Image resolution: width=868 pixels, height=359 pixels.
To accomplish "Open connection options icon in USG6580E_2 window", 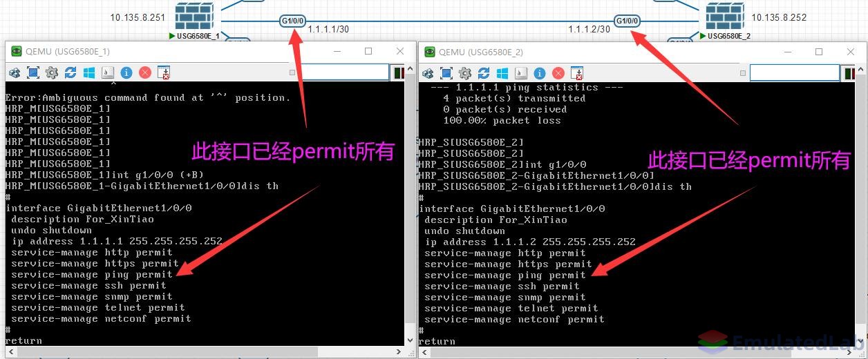I will click(428, 73).
